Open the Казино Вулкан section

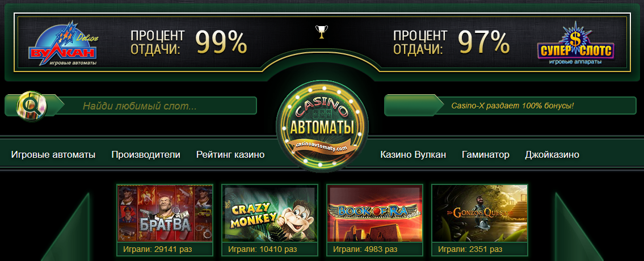pyautogui.click(x=413, y=155)
